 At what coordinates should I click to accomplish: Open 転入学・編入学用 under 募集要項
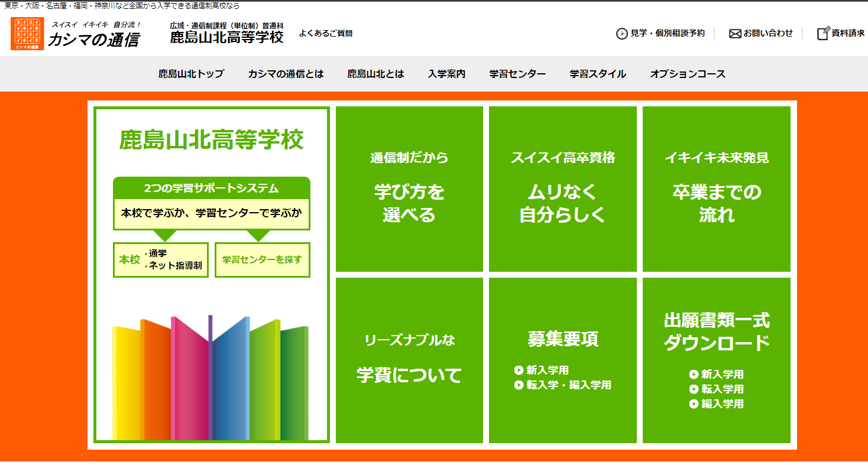pos(569,385)
